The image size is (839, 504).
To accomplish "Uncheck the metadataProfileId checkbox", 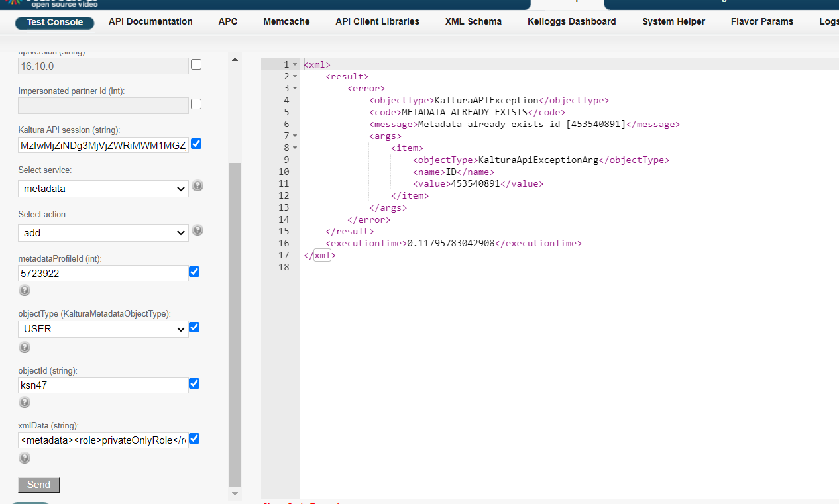I will tap(194, 272).
